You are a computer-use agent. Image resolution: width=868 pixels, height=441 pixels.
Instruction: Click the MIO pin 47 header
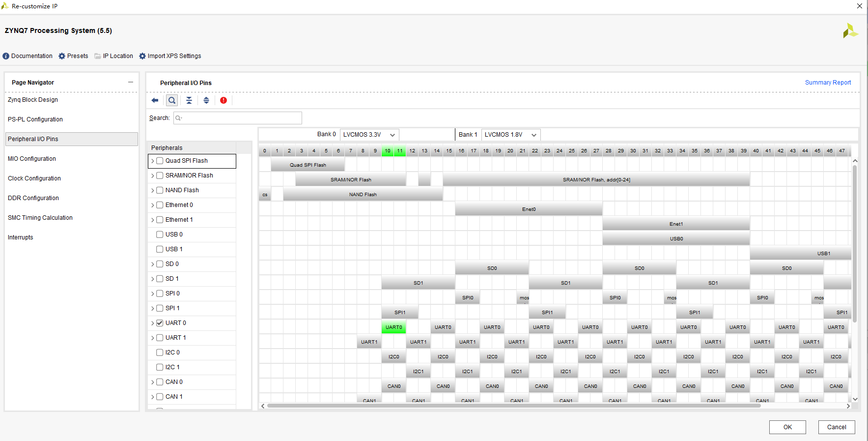842,151
